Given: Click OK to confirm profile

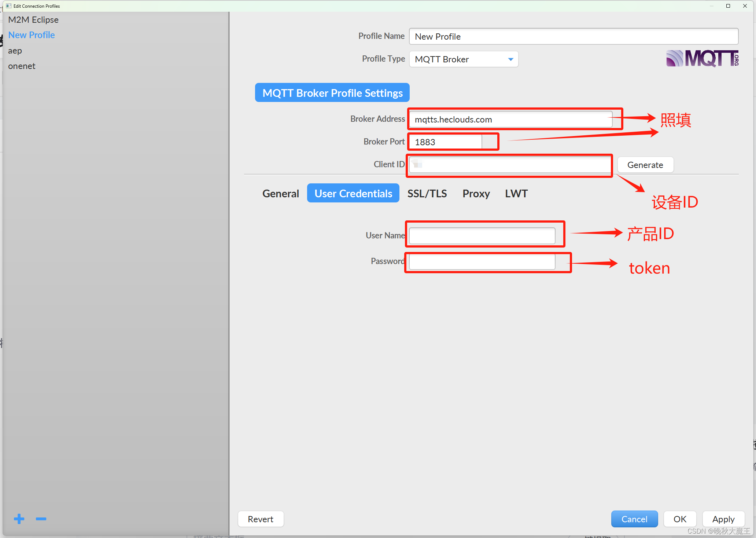Looking at the screenshot, I should pyautogui.click(x=680, y=519).
